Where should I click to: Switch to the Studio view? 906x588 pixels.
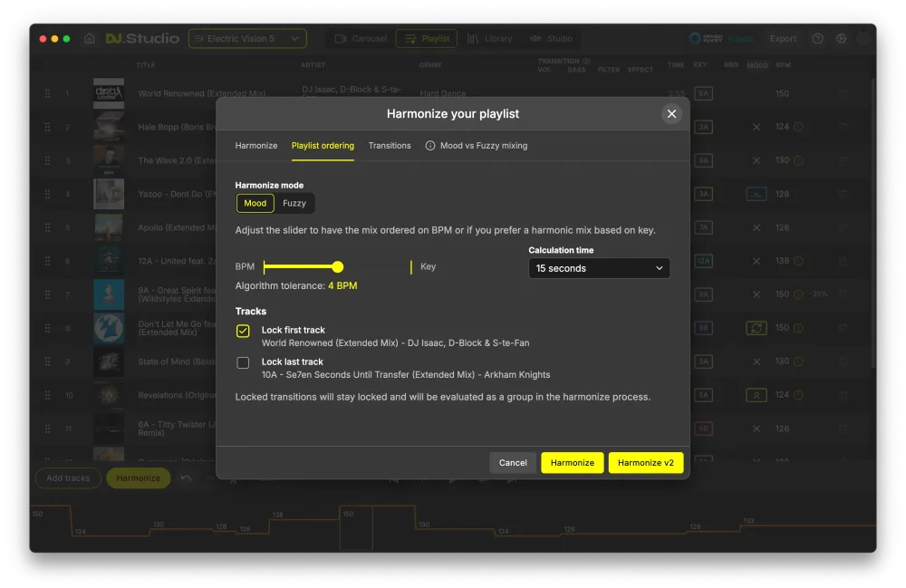(x=551, y=39)
